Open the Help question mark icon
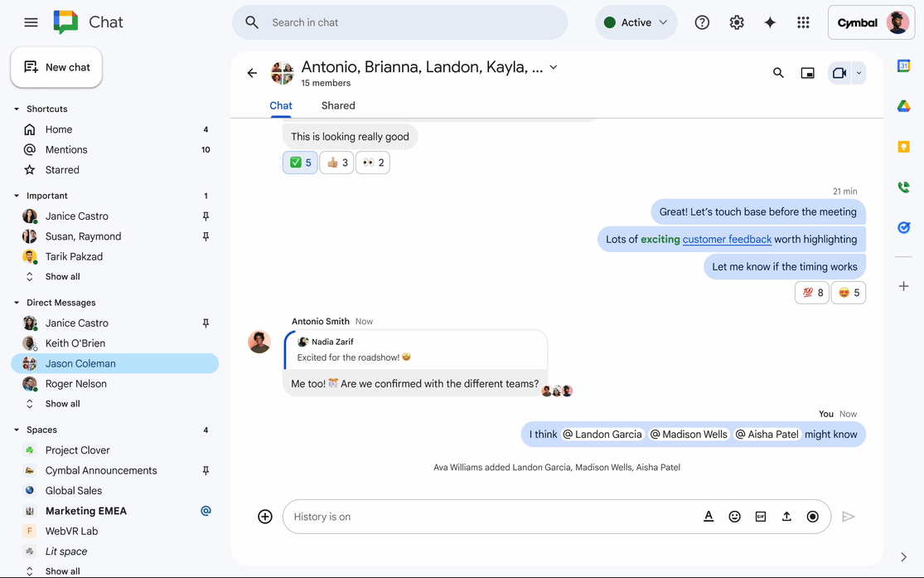This screenshot has height=578, width=924. 702,22
